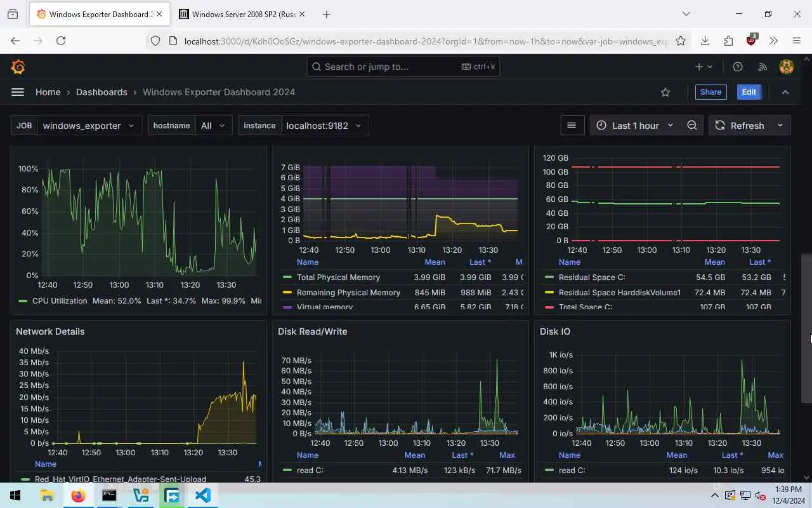Click the browser address bar URL

tap(425, 41)
